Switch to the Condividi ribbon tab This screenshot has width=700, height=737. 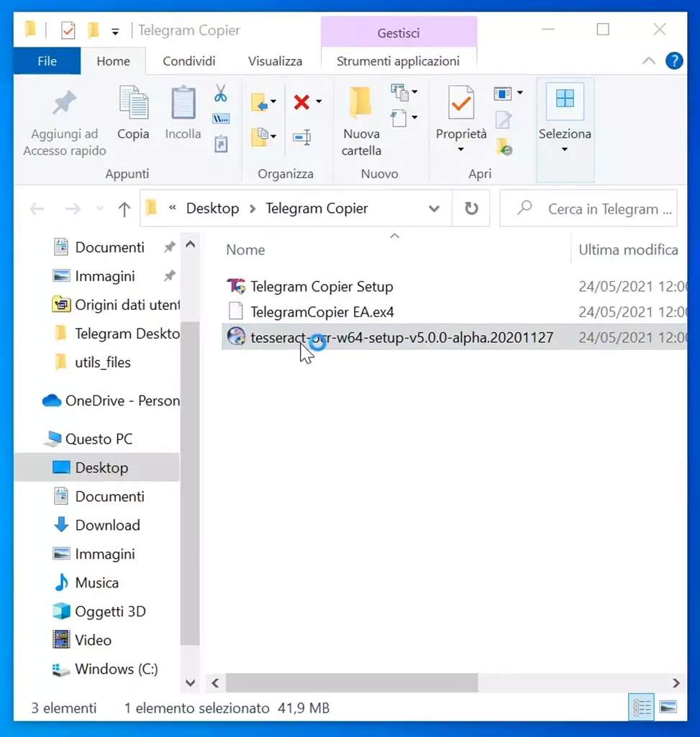189,61
